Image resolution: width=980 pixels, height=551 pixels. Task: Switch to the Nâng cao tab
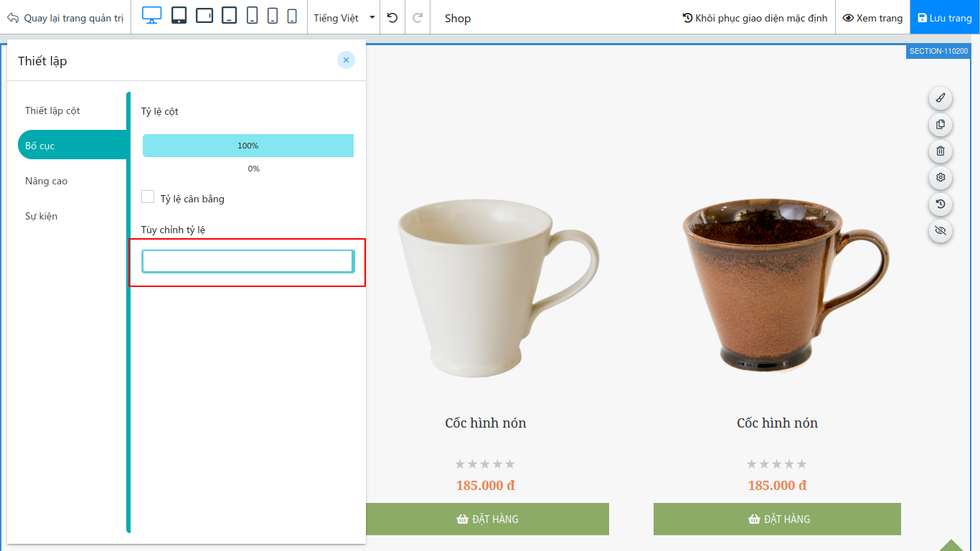click(x=47, y=181)
